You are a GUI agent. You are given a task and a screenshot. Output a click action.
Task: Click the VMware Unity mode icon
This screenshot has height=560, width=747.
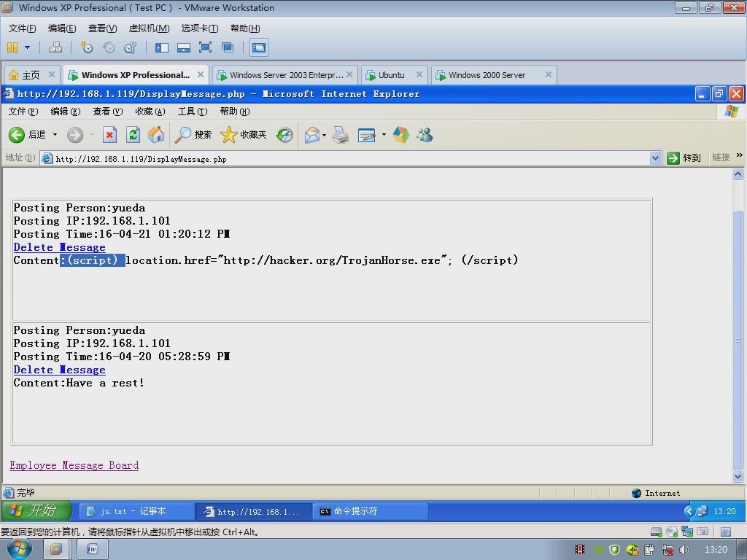coord(228,47)
